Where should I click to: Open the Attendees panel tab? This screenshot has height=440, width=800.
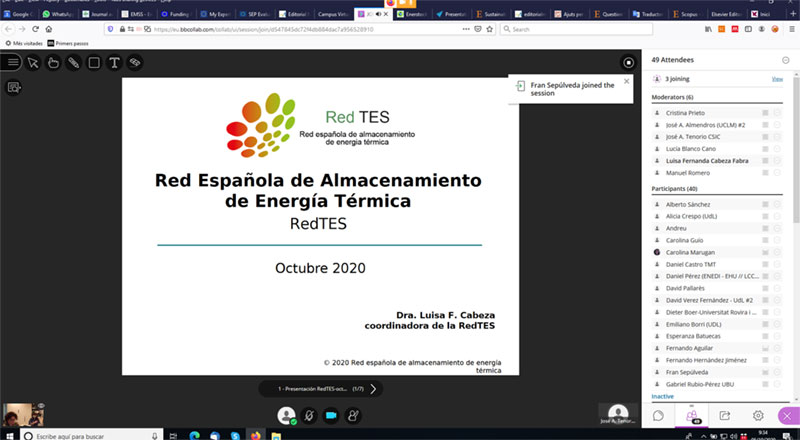click(692, 415)
